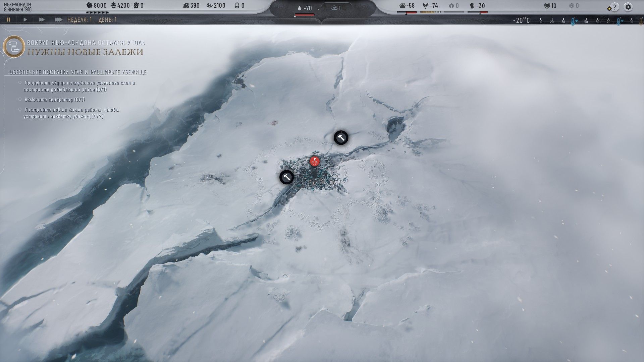Screen dimensions: 644x362
Task: Open the help question mark button
Action: coord(614,7)
